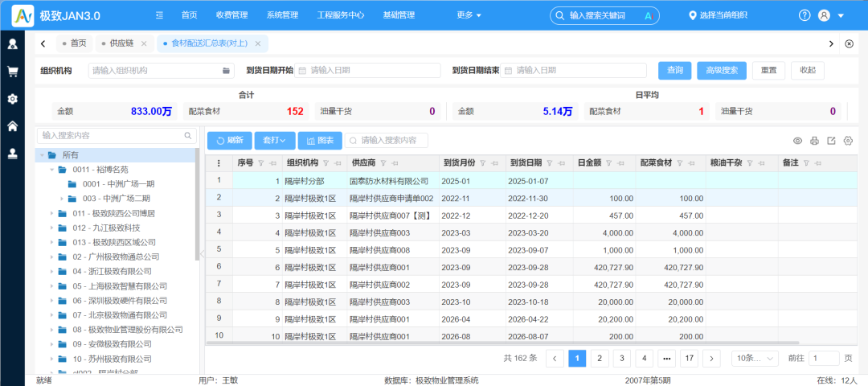The image size is (868, 386).
Task: Click the 选择当前组织 selector
Action: click(716, 15)
